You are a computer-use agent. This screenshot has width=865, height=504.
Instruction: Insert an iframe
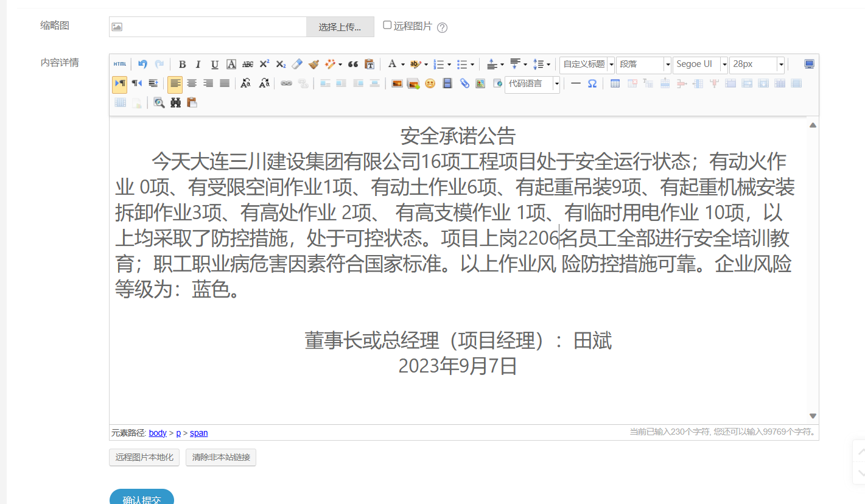[497, 83]
